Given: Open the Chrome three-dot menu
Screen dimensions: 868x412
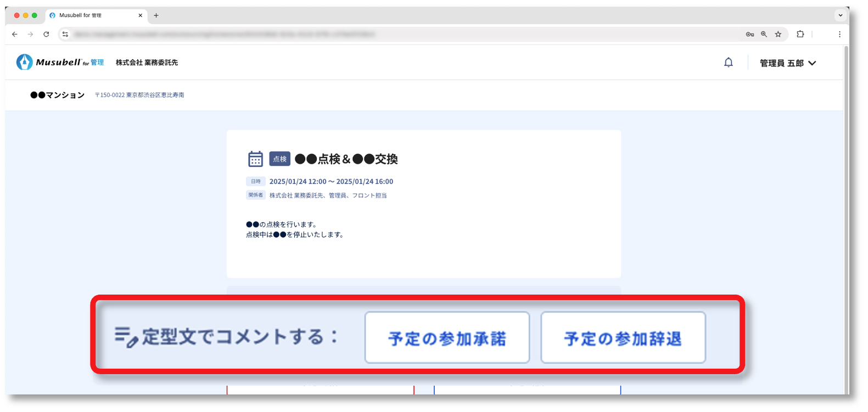Looking at the screenshot, I should (839, 34).
